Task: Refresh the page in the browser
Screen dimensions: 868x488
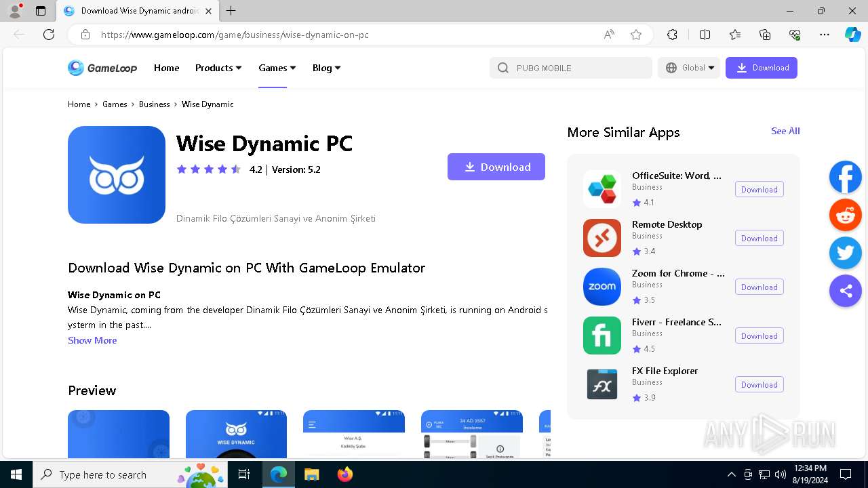Action: (x=49, y=35)
